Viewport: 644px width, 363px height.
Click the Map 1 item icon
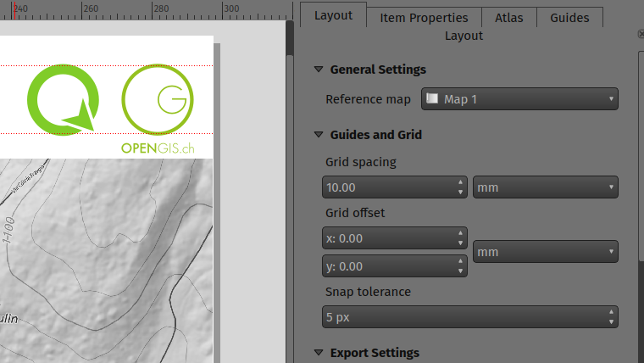pos(432,99)
